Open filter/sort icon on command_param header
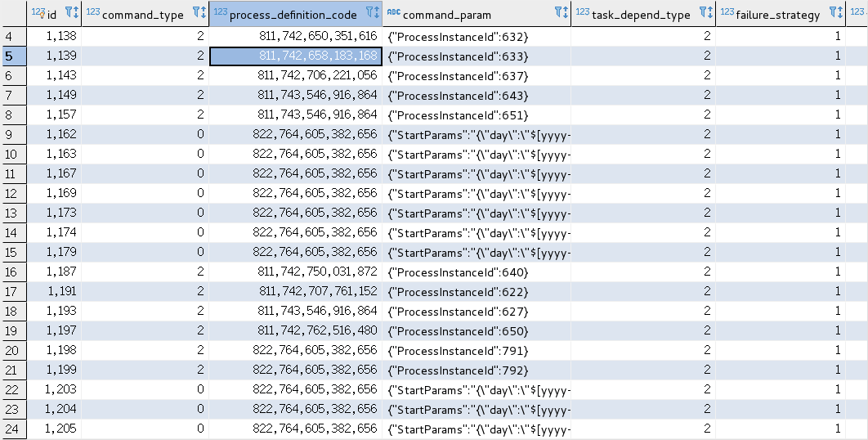Viewport: 868px width, 440px height. pos(562,13)
